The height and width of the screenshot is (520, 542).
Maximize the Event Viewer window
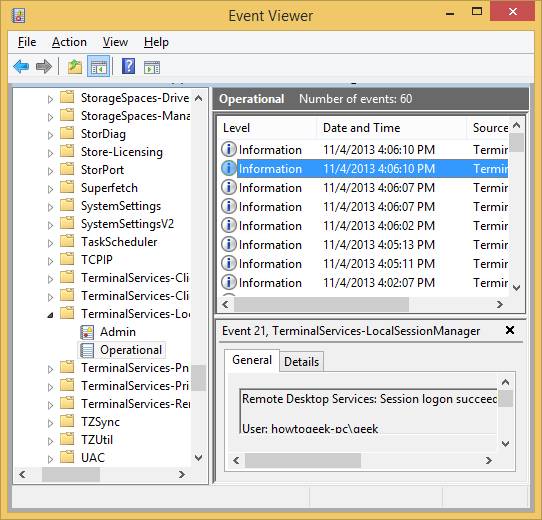click(477, 11)
